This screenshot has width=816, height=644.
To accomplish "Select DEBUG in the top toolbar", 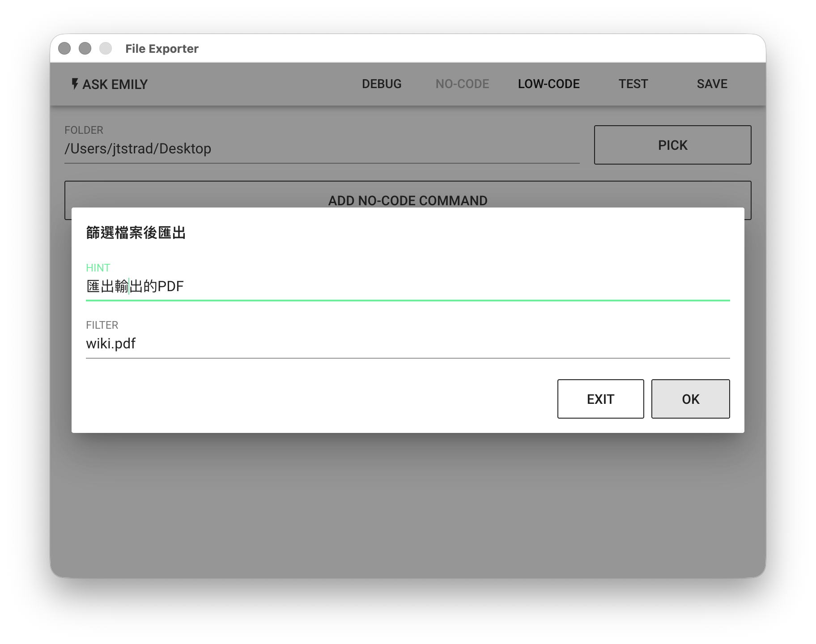I will point(381,84).
